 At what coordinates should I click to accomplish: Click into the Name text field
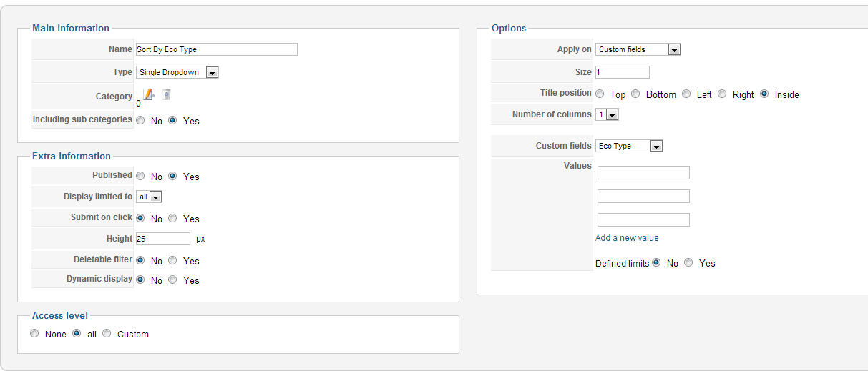point(216,49)
